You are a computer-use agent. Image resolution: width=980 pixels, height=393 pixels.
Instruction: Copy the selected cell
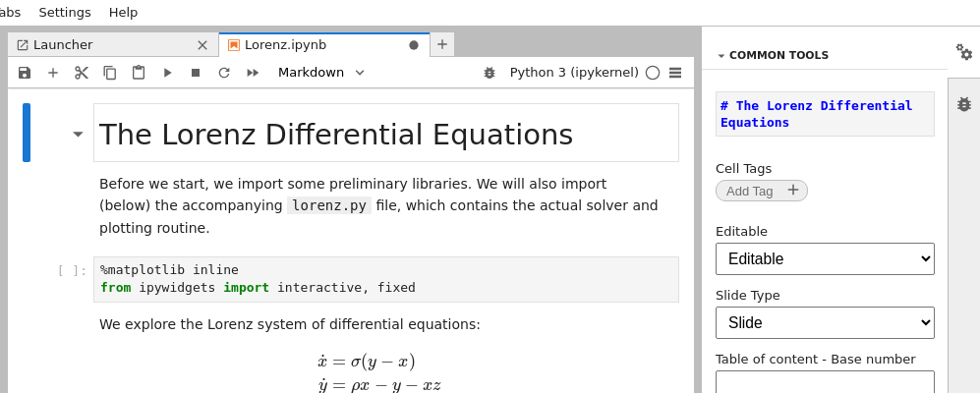coord(110,73)
